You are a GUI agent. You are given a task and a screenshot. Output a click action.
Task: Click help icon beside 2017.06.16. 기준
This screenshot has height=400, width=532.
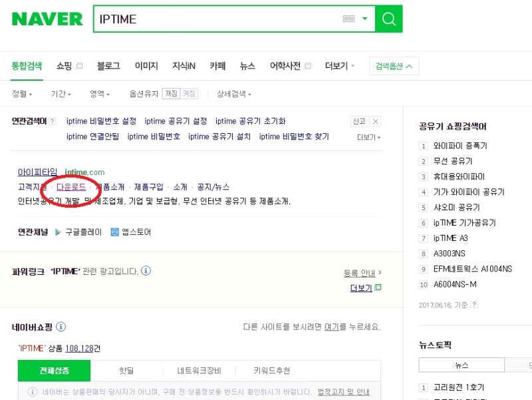474,305
